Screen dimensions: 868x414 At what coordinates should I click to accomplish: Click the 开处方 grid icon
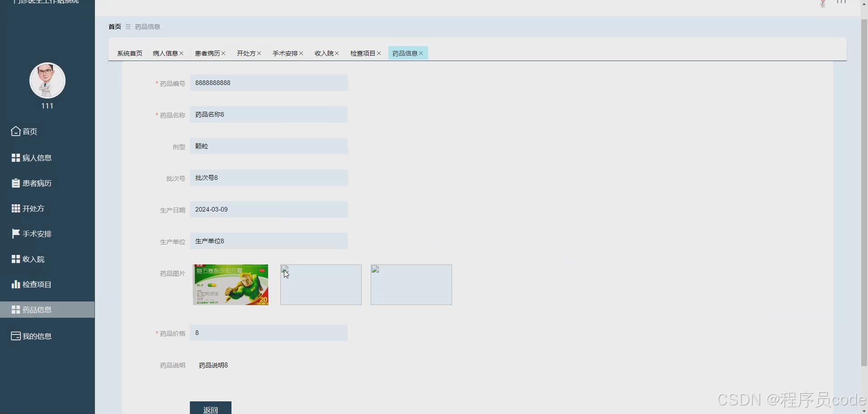(x=16, y=208)
